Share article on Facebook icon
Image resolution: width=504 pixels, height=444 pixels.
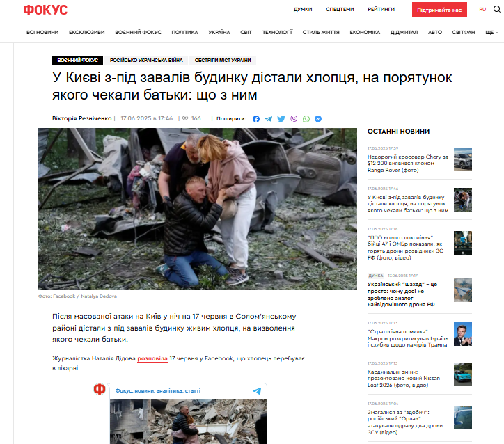click(x=256, y=119)
